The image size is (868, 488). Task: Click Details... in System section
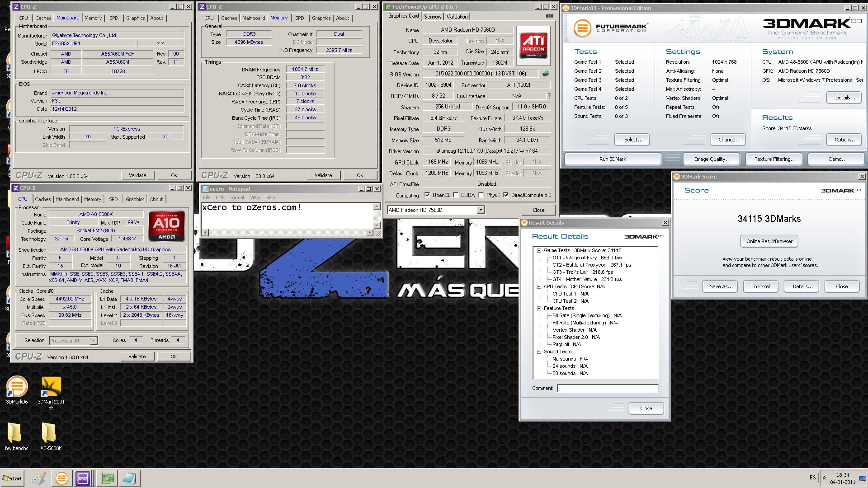click(x=844, y=98)
